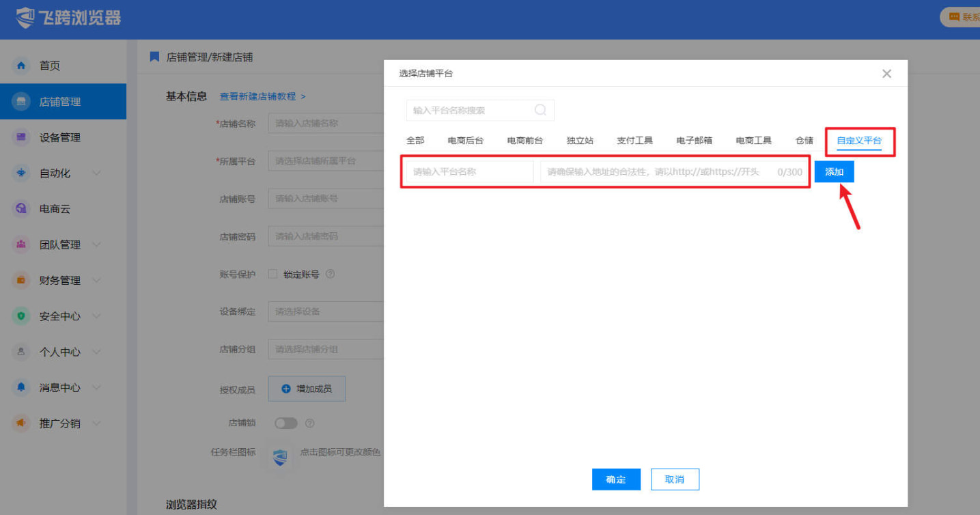
Task: Click the help icon next to 锁定账号
Action: (x=331, y=274)
